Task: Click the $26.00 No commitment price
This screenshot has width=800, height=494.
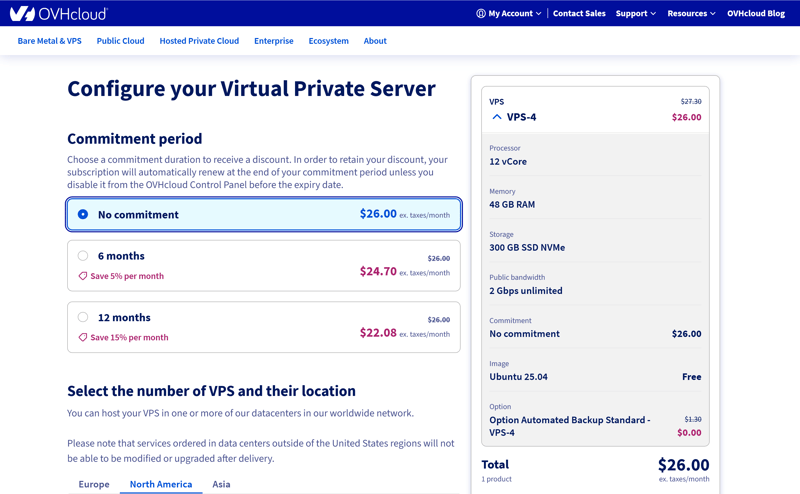Action: point(378,214)
